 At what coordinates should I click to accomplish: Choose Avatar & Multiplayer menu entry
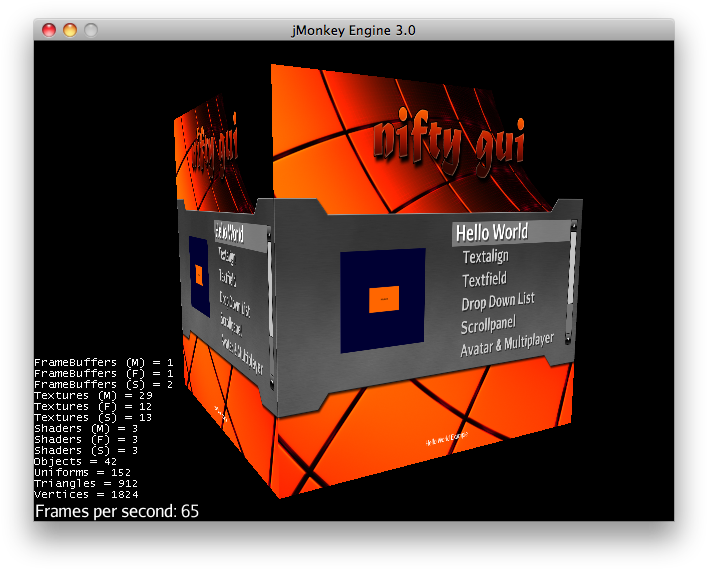point(507,345)
